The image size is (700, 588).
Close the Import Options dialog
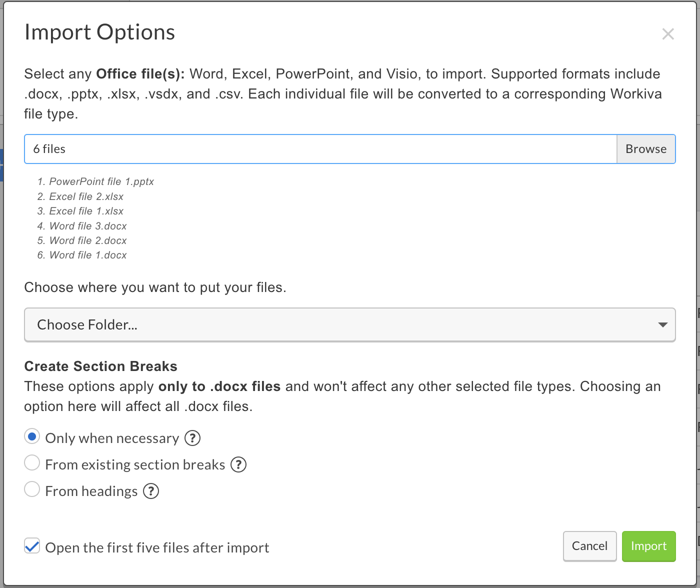668,34
